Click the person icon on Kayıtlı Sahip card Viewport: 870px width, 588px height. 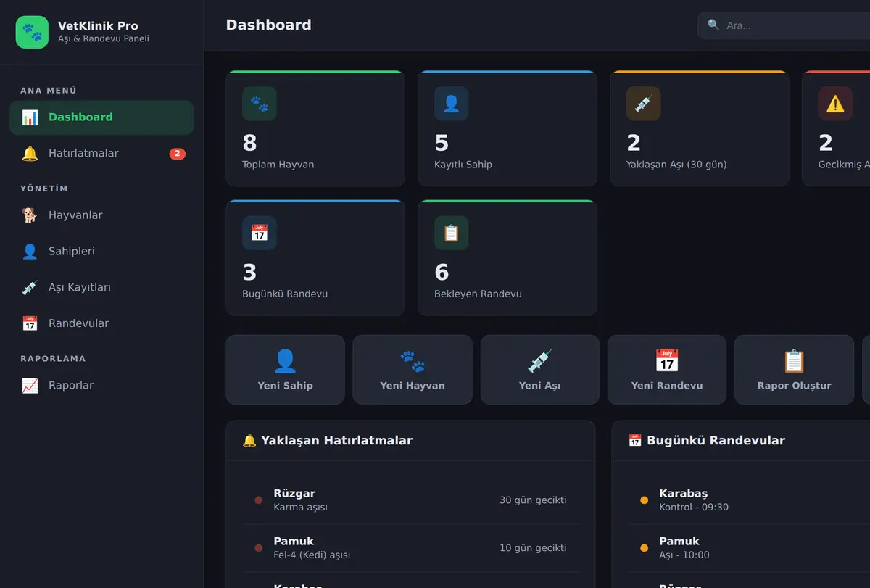click(x=451, y=104)
